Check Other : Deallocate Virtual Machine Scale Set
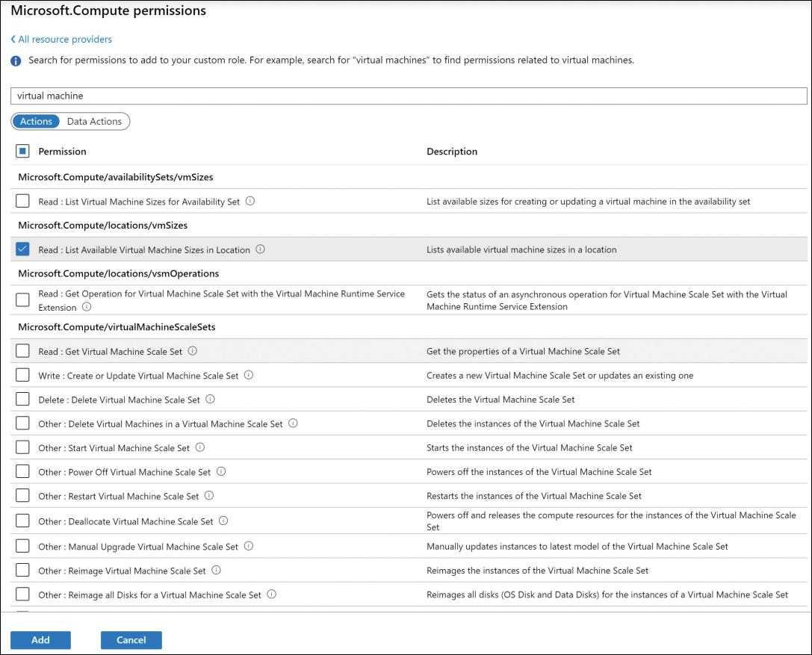 (22, 521)
